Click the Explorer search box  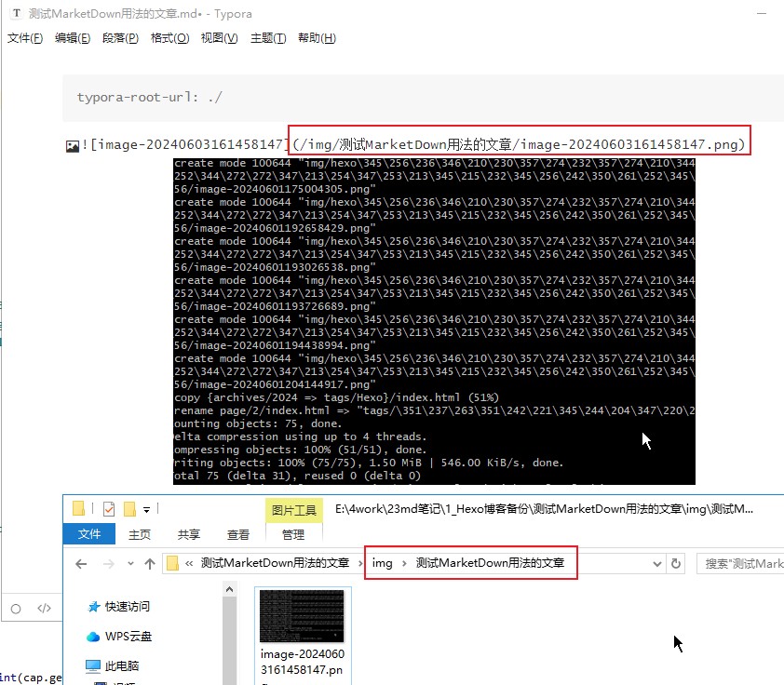tap(740, 564)
